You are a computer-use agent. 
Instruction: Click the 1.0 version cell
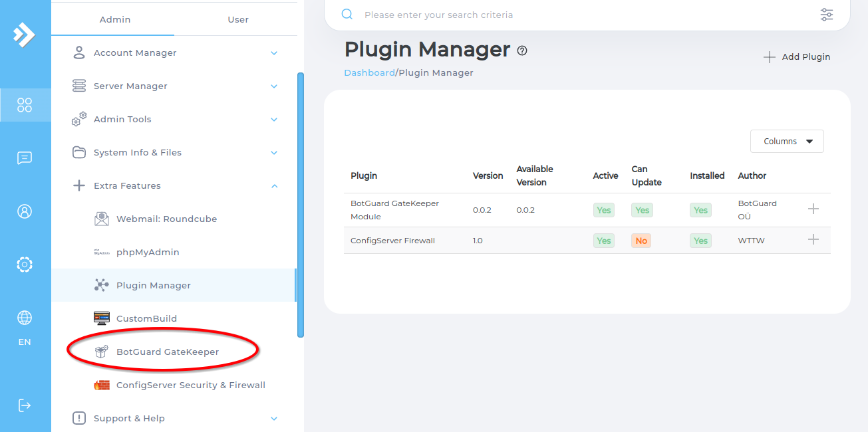coord(478,241)
